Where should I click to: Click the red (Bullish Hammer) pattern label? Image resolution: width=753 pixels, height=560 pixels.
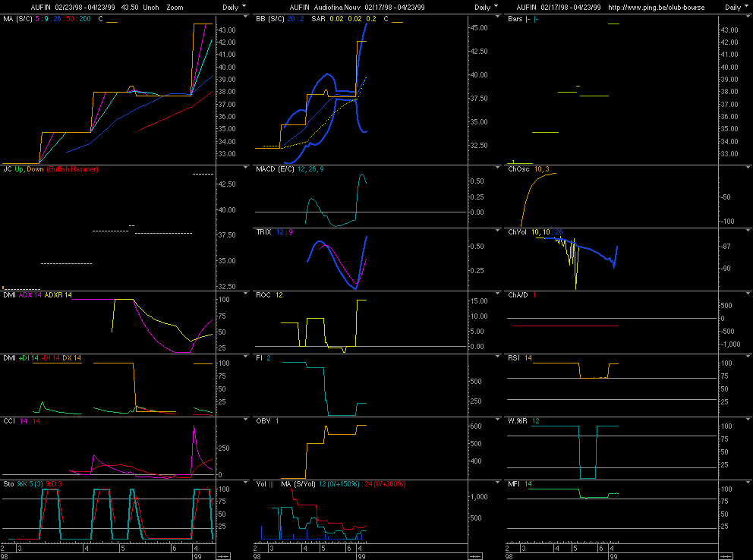coord(73,169)
